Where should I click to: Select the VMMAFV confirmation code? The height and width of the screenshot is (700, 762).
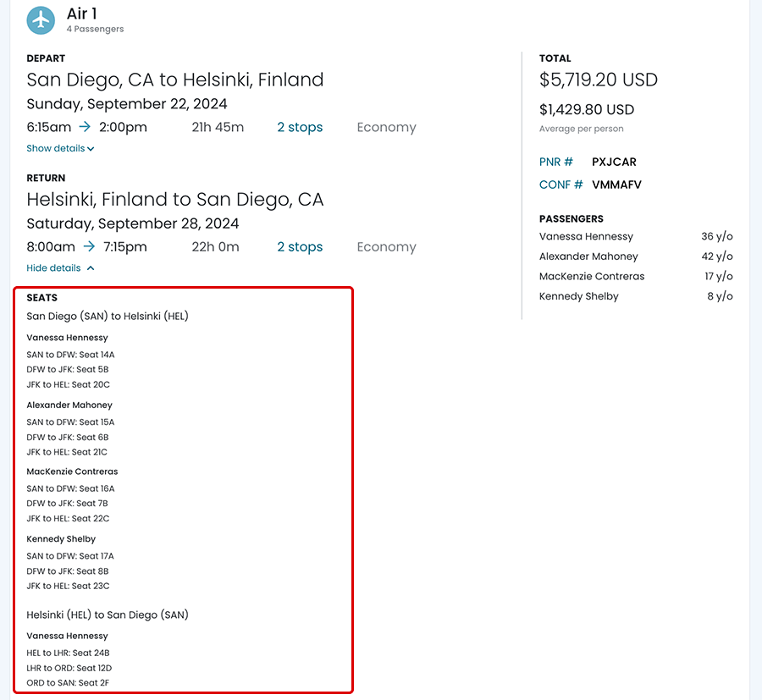616,185
